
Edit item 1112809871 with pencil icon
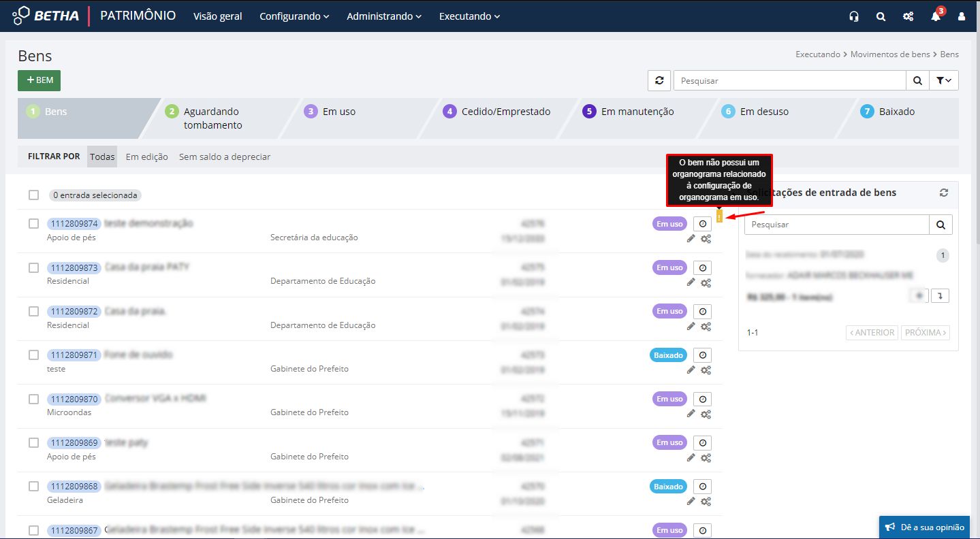[691, 370]
